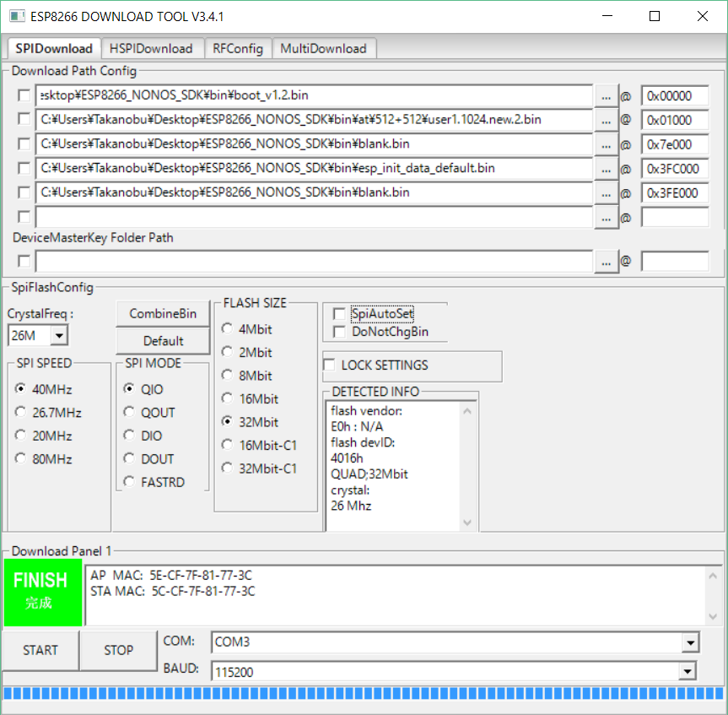Click the CombineBin button

163,314
